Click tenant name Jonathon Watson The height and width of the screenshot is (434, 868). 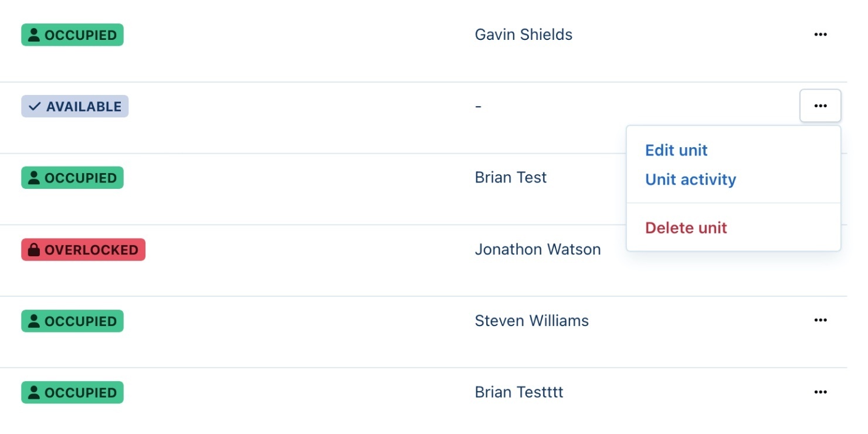pos(537,249)
